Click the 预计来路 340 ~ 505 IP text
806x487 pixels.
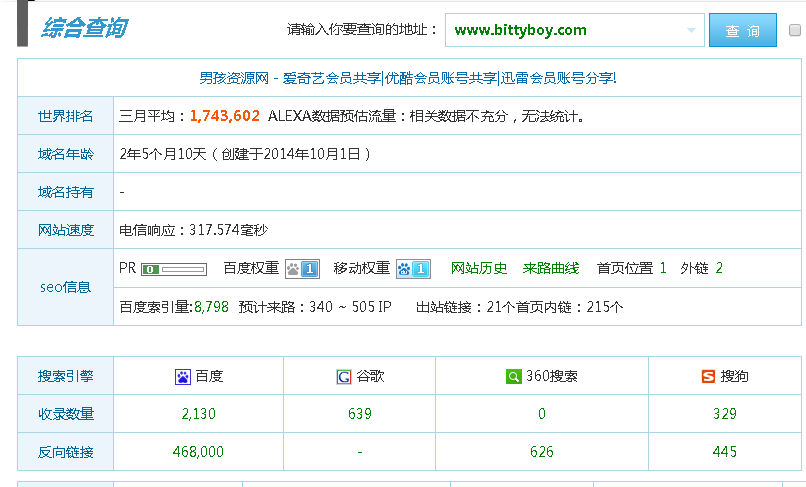tap(315, 308)
